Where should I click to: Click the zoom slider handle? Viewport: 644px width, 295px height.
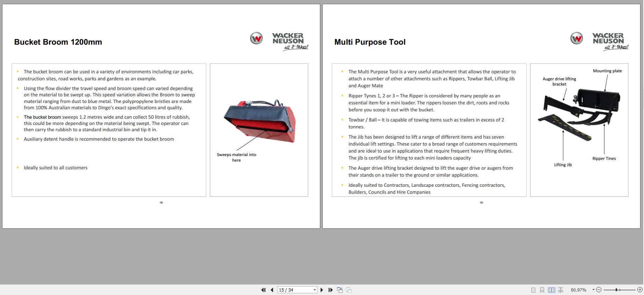[x=617, y=290]
